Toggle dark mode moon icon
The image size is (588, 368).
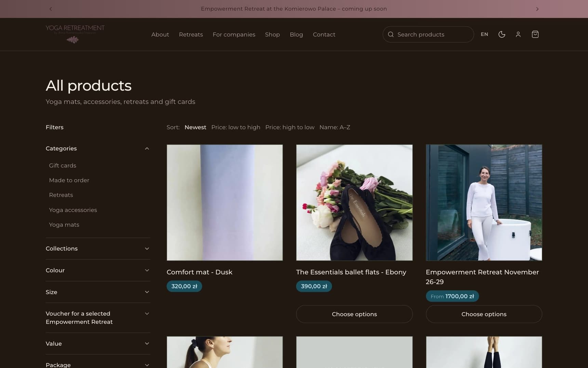pos(502,34)
